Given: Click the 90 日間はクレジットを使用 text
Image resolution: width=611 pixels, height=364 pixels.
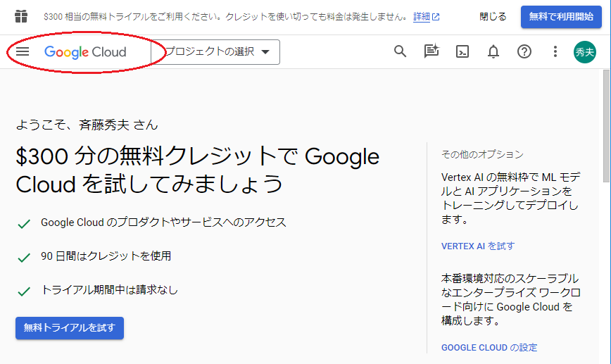Looking at the screenshot, I should click(106, 256).
